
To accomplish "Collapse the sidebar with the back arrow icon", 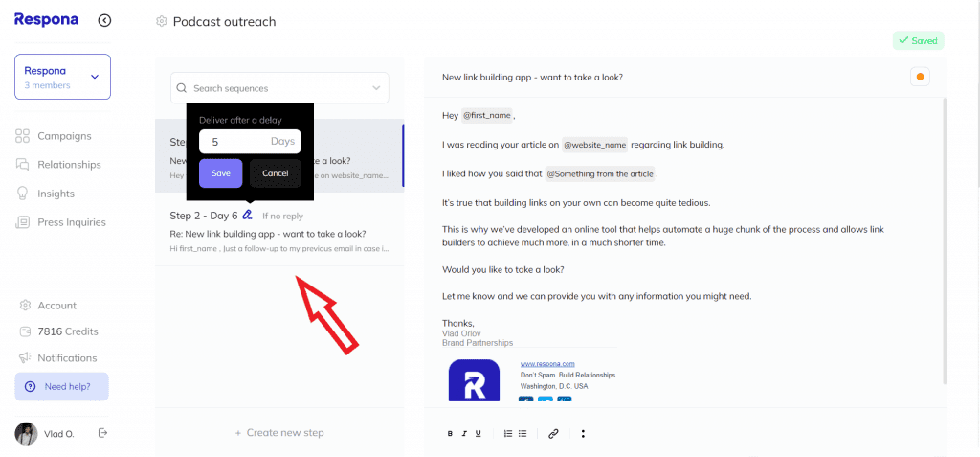I will pos(104,21).
